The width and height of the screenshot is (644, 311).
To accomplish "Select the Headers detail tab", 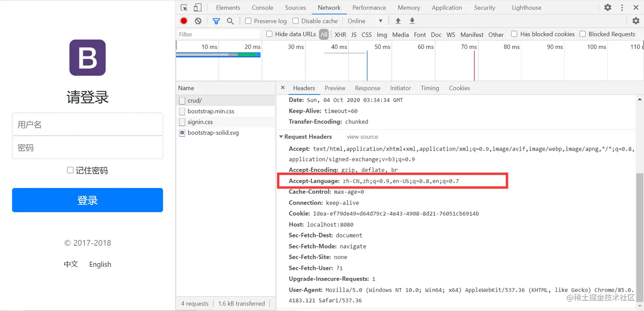I will pos(304,88).
